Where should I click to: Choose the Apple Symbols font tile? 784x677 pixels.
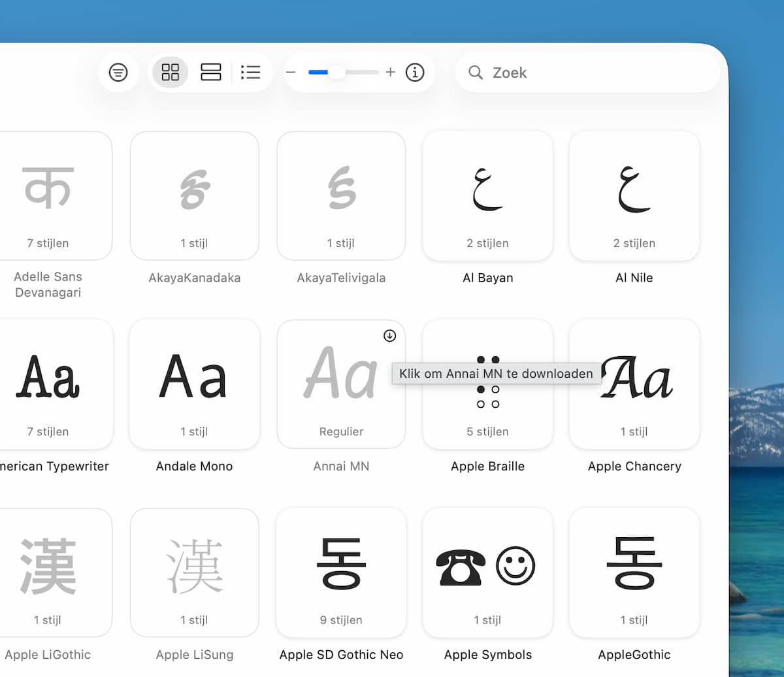coord(487,572)
